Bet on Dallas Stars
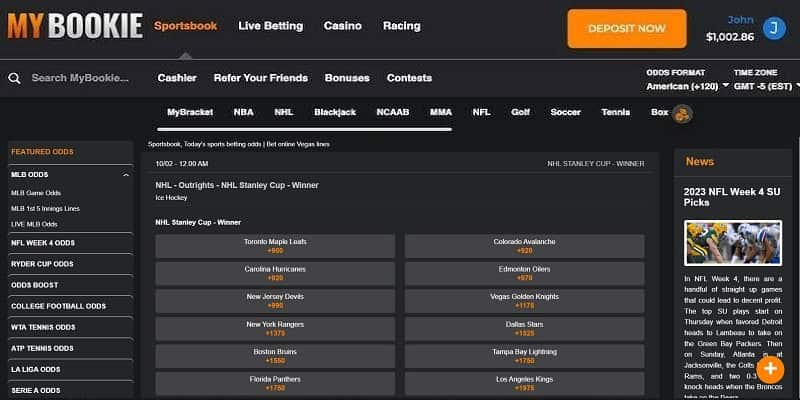This screenshot has height=400, width=800. click(x=524, y=329)
